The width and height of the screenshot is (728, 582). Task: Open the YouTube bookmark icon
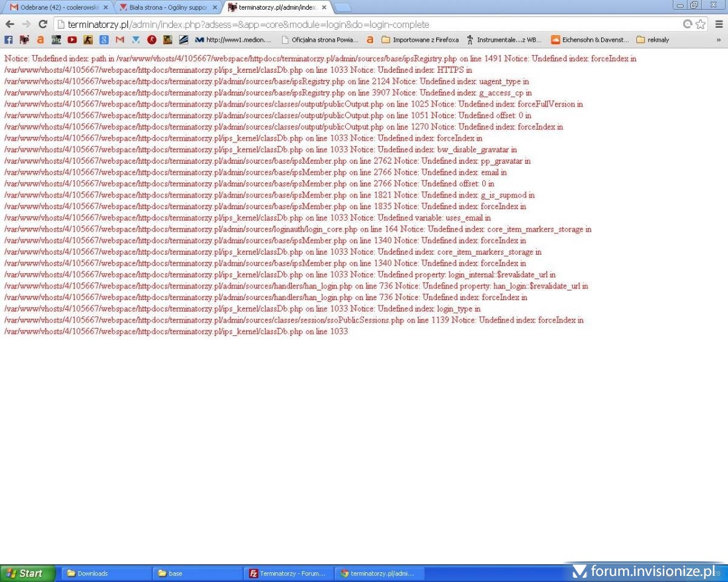[72, 39]
